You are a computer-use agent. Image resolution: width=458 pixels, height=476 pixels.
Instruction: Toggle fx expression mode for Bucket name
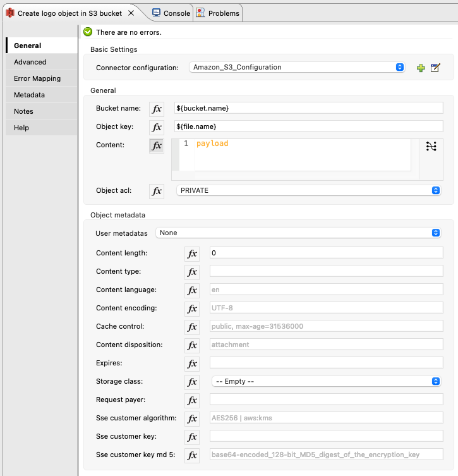pyautogui.click(x=157, y=109)
